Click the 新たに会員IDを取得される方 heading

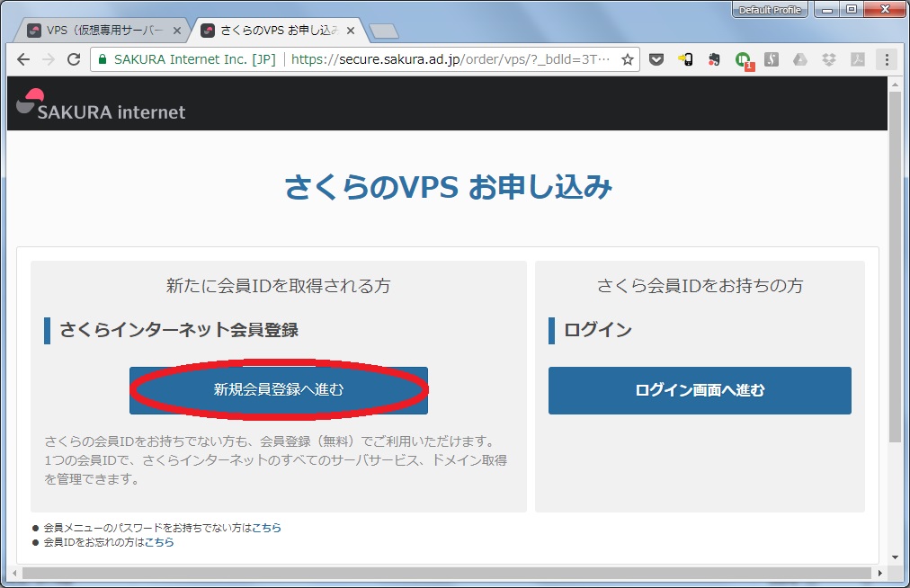(x=279, y=286)
